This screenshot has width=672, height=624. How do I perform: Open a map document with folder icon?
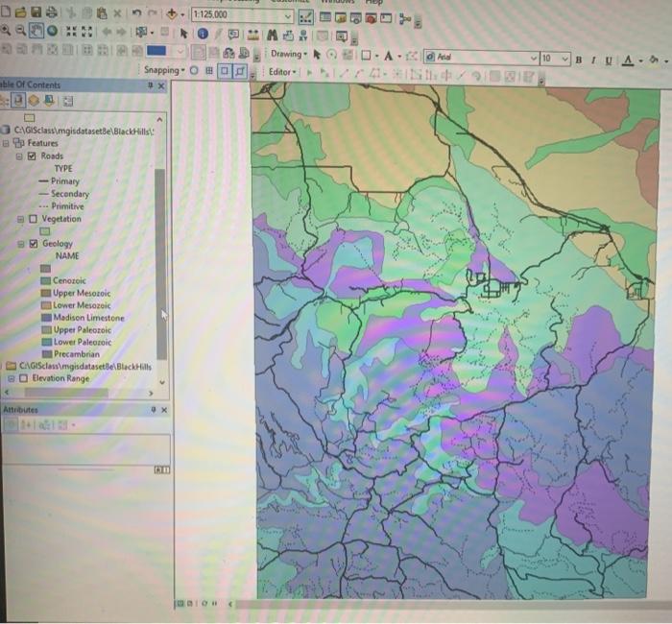coord(20,12)
